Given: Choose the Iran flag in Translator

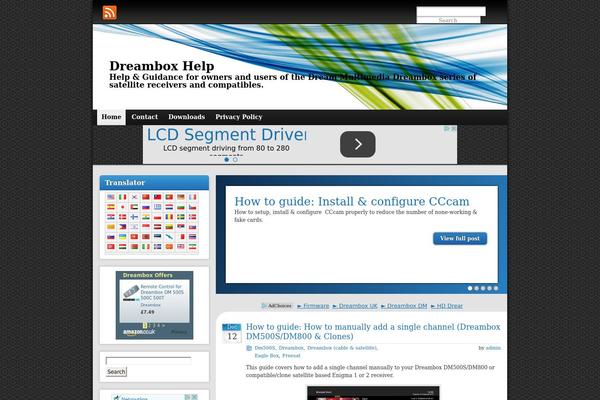Looking at the screenshot, I should 192,247.
